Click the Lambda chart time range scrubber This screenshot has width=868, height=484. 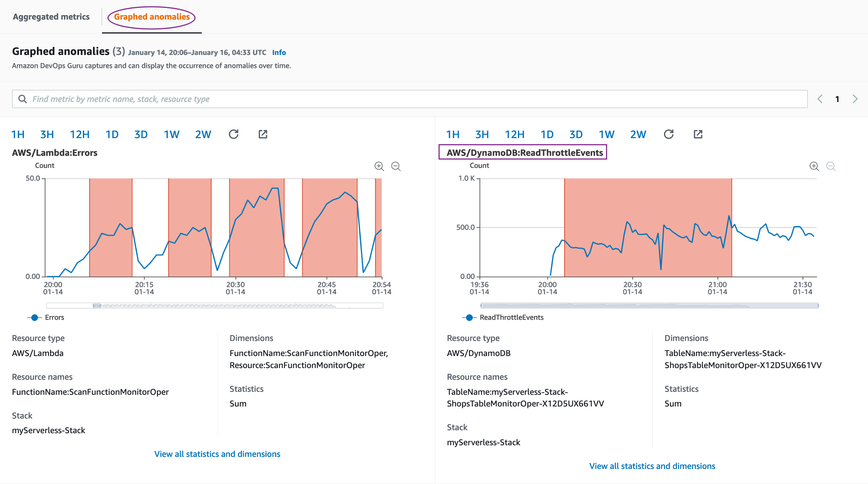pyautogui.click(x=215, y=306)
